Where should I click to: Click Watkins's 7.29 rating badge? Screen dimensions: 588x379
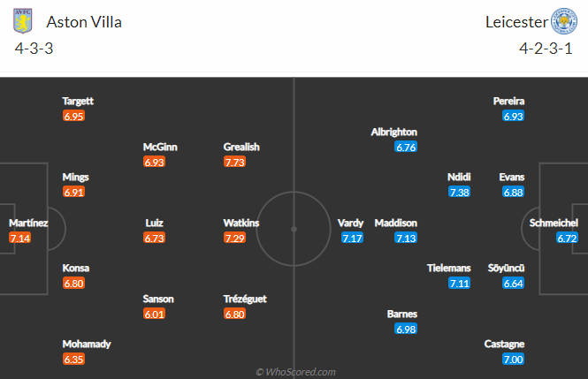pyautogui.click(x=234, y=238)
